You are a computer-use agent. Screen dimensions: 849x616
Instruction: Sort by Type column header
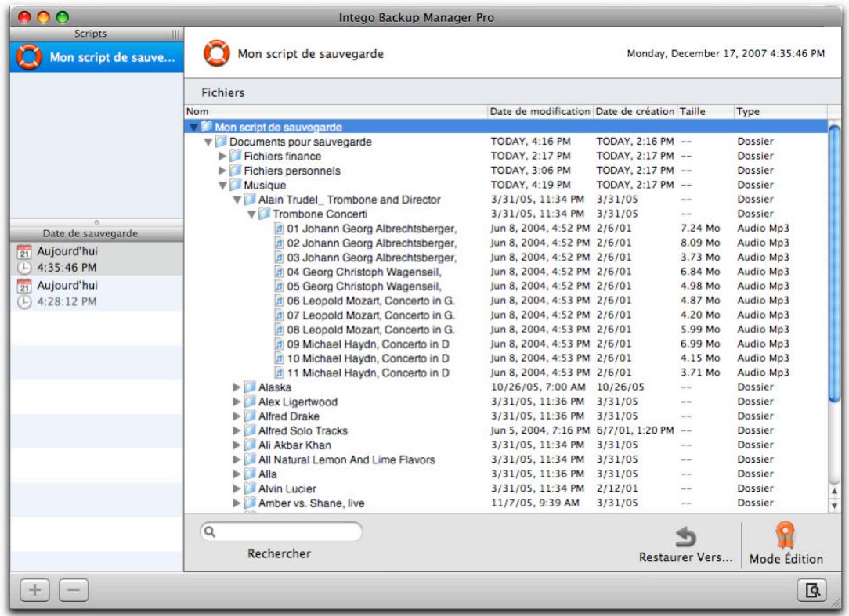(780, 111)
